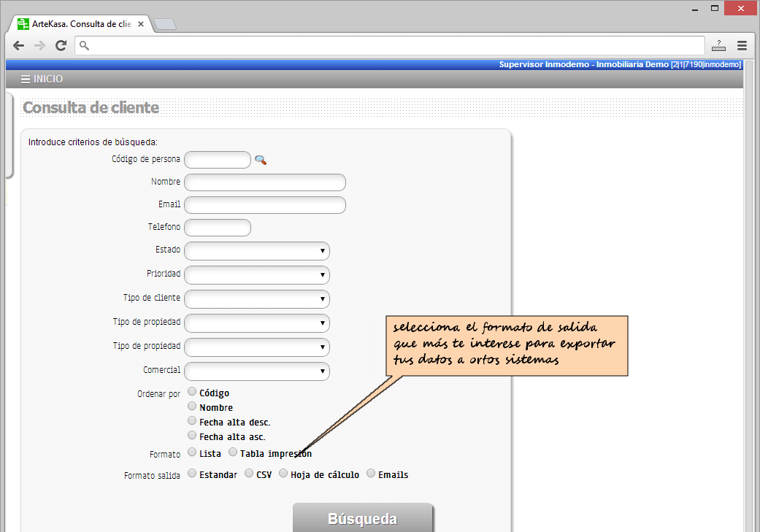Screen dimensions: 760x532
Task: Click into the Nombre text field
Action: [x=265, y=182]
